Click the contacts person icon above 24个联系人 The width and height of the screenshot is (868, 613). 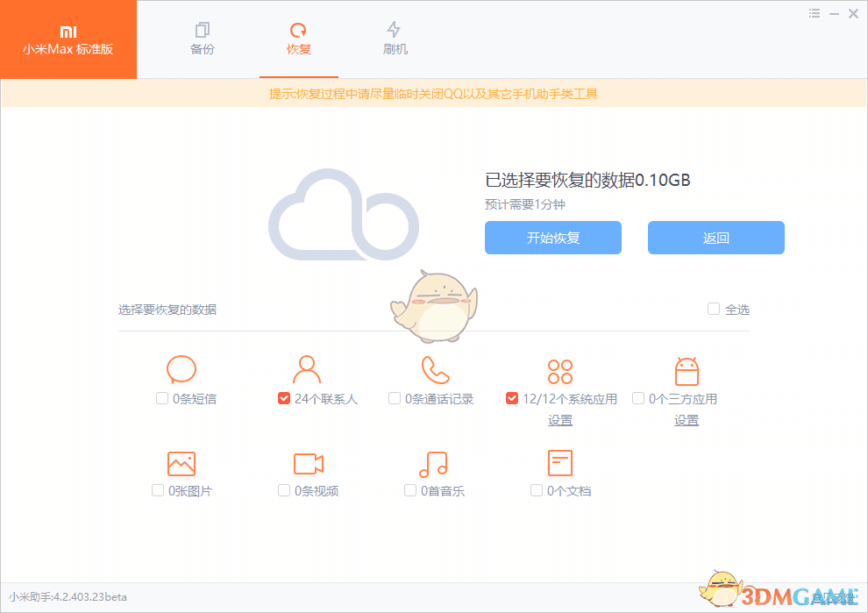click(x=307, y=369)
